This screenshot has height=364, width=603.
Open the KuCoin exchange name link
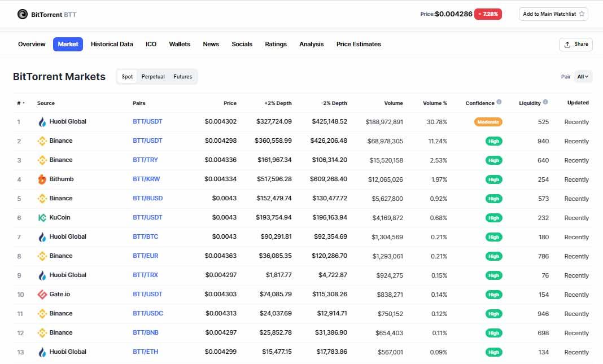(60, 218)
